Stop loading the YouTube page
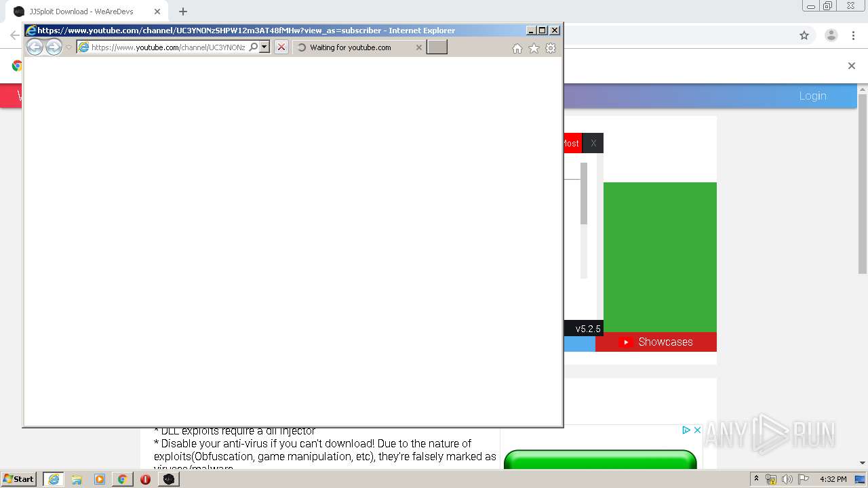868x488 pixels. [281, 47]
